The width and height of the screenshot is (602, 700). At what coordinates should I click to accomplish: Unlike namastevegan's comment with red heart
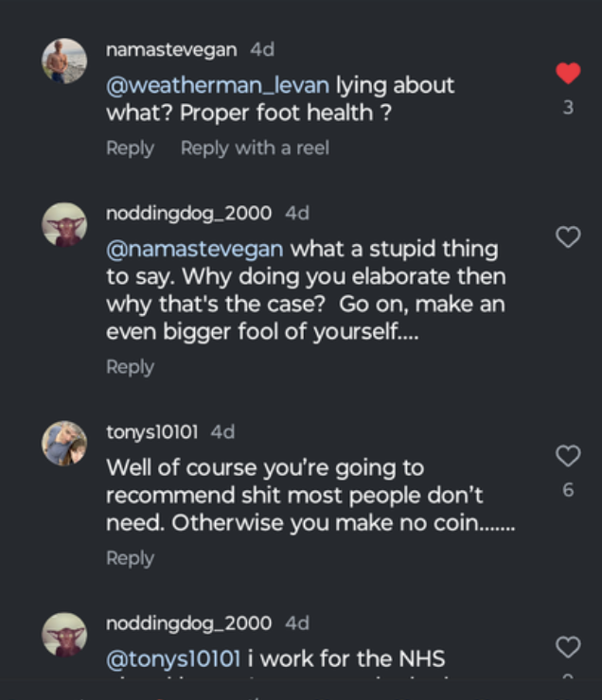(x=567, y=73)
